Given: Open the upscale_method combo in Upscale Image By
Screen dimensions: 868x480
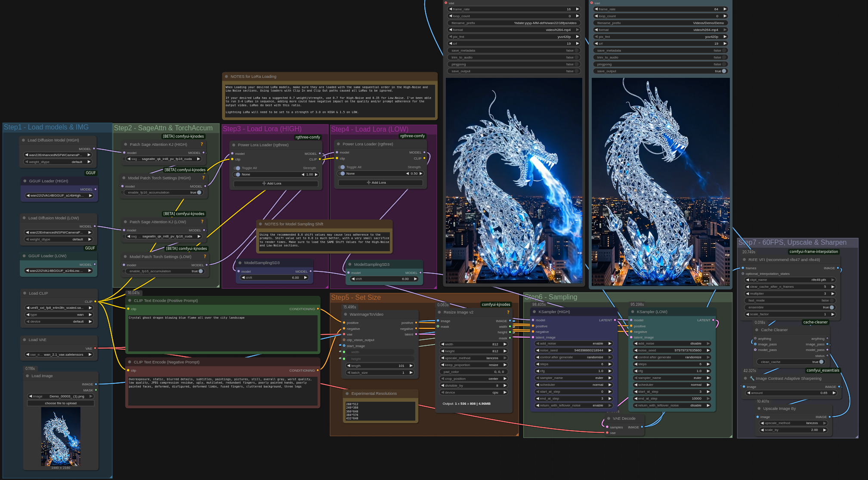Looking at the screenshot, I should pos(793,423).
